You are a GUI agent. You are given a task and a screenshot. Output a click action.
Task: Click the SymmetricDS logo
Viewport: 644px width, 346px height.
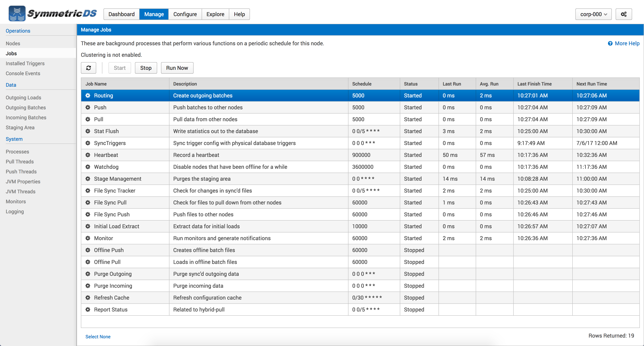(53, 13)
